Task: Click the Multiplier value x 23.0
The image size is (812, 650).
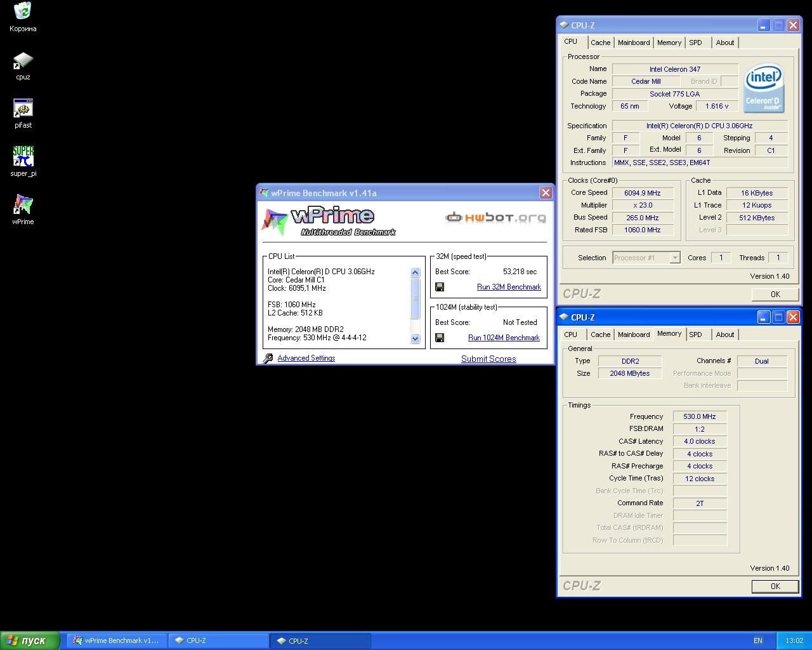Action: (x=643, y=205)
